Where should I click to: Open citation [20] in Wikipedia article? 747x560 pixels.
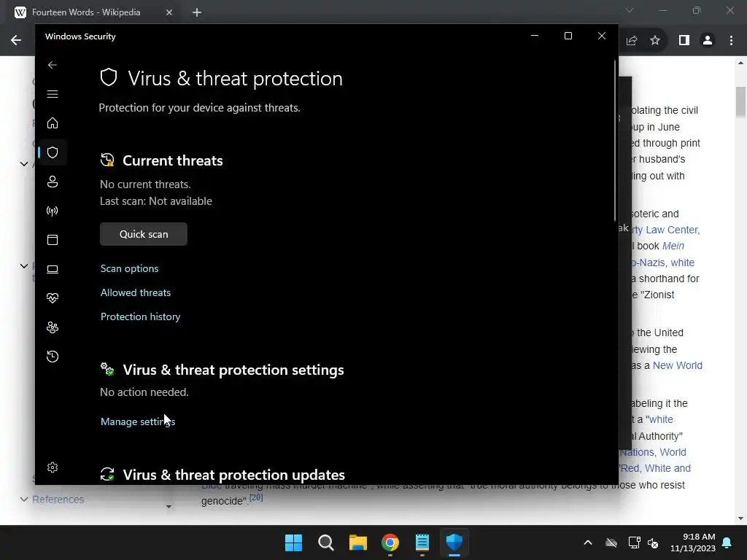click(256, 497)
